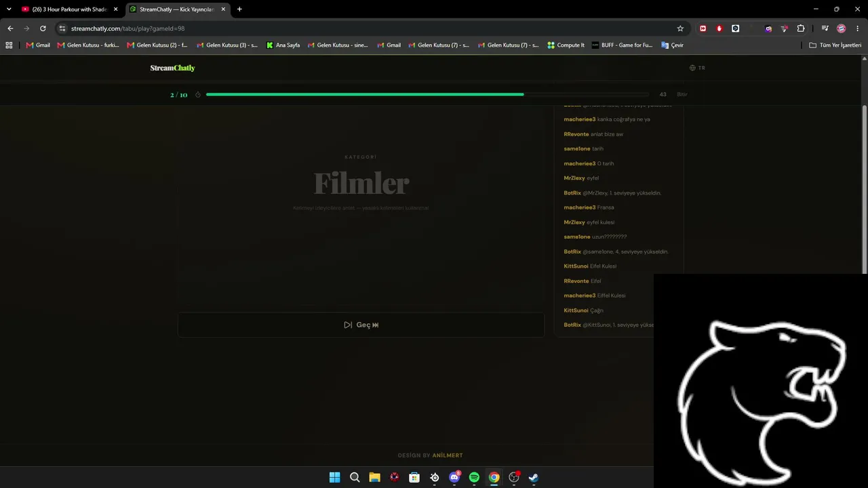Click the RRevonte anlat bize aw message
868x488 pixels.
pos(593,134)
